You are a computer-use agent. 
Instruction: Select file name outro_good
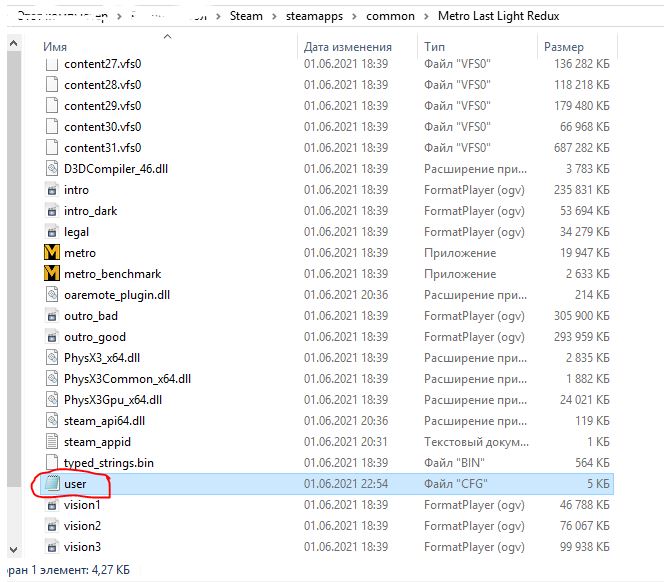pos(94,337)
